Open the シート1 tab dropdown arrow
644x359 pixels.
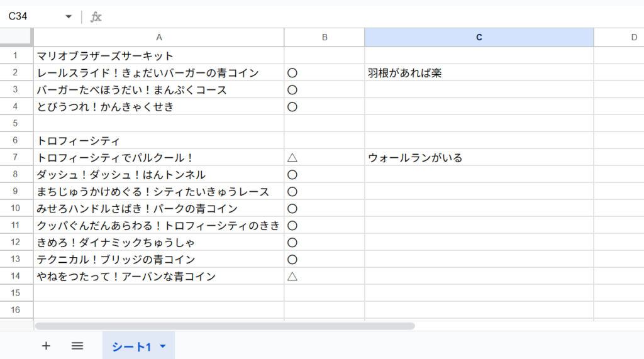[x=163, y=346]
